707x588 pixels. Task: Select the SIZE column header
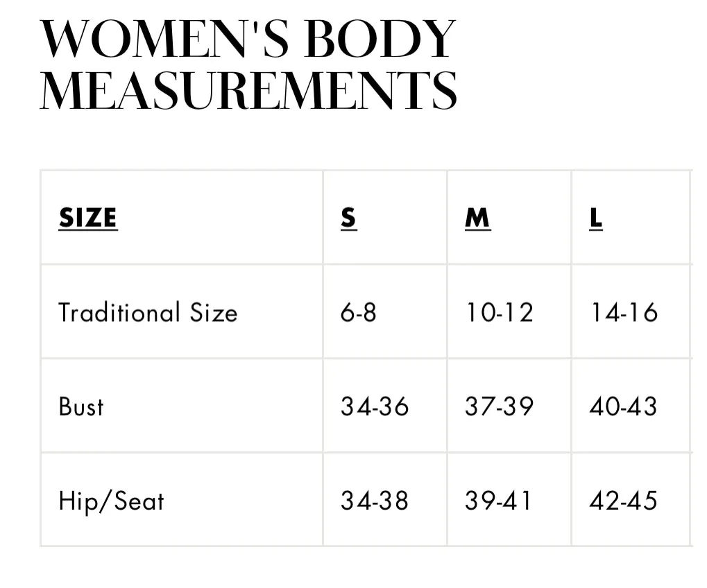(88, 218)
